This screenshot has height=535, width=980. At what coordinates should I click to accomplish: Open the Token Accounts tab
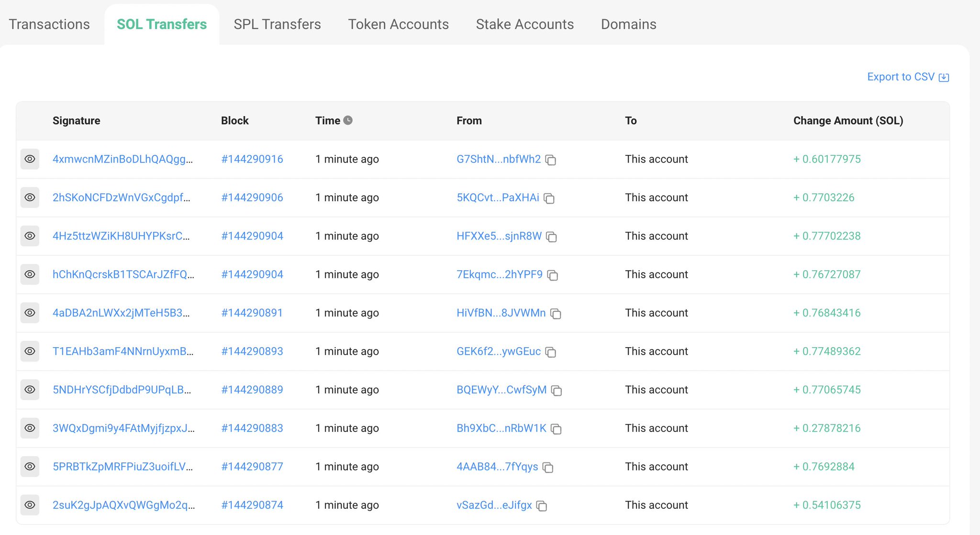[398, 24]
